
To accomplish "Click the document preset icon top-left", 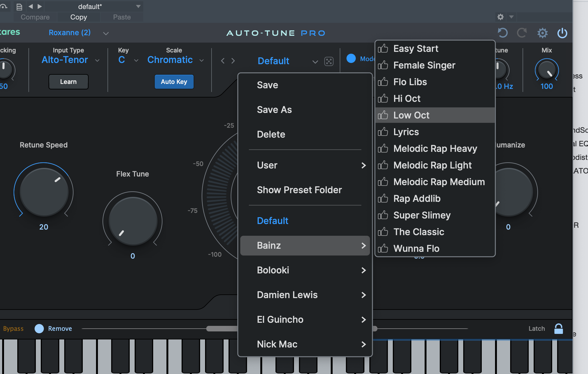I will coord(19,6).
